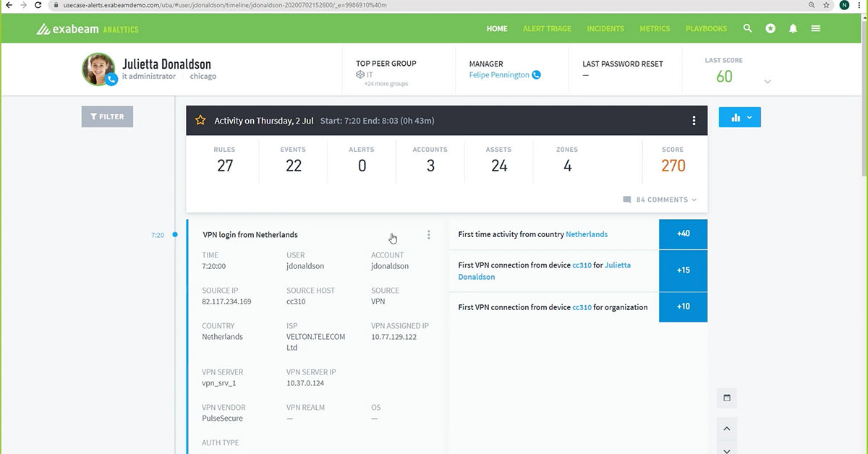Click the +40 risk score tile

coord(683,234)
